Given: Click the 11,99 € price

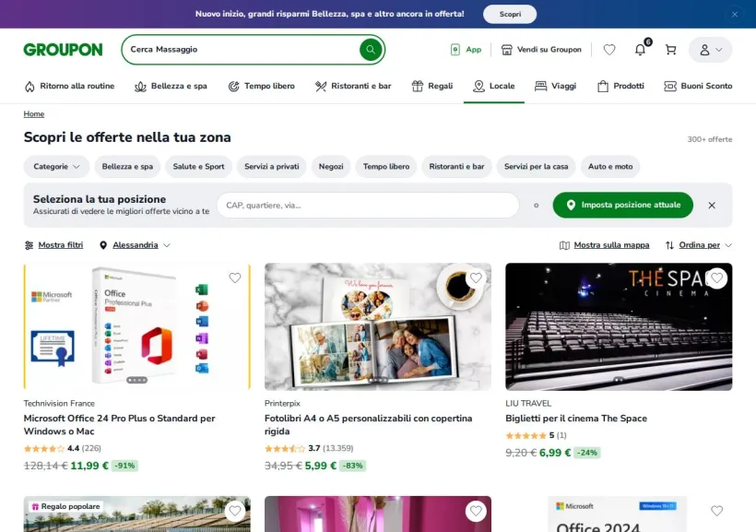Looking at the screenshot, I should [89, 466].
